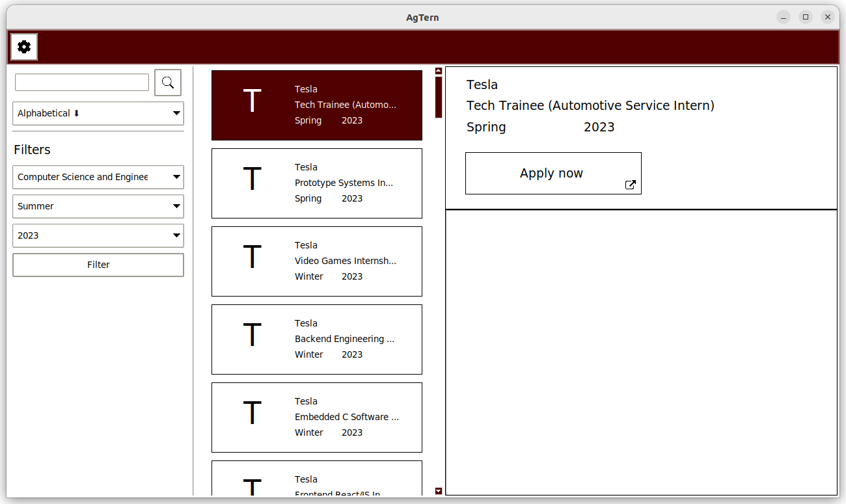Click the Filter button
Image resolution: width=846 pixels, height=504 pixels.
(98, 265)
